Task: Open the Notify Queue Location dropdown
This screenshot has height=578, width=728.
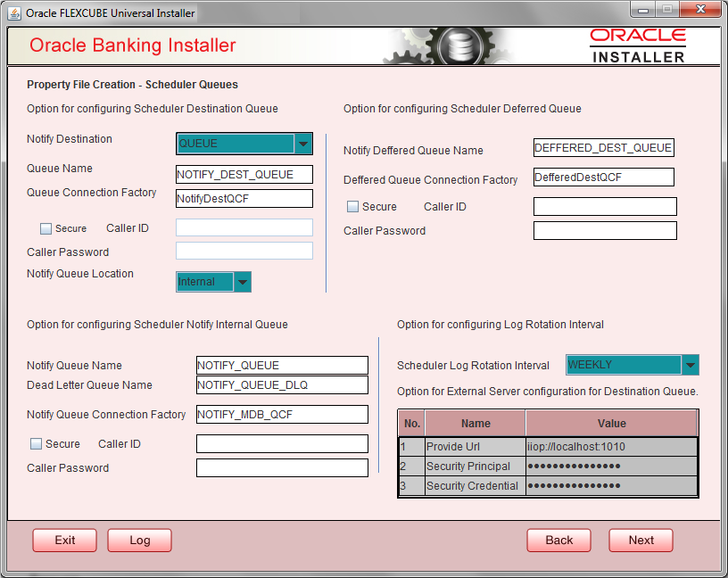Action: pyautogui.click(x=240, y=281)
